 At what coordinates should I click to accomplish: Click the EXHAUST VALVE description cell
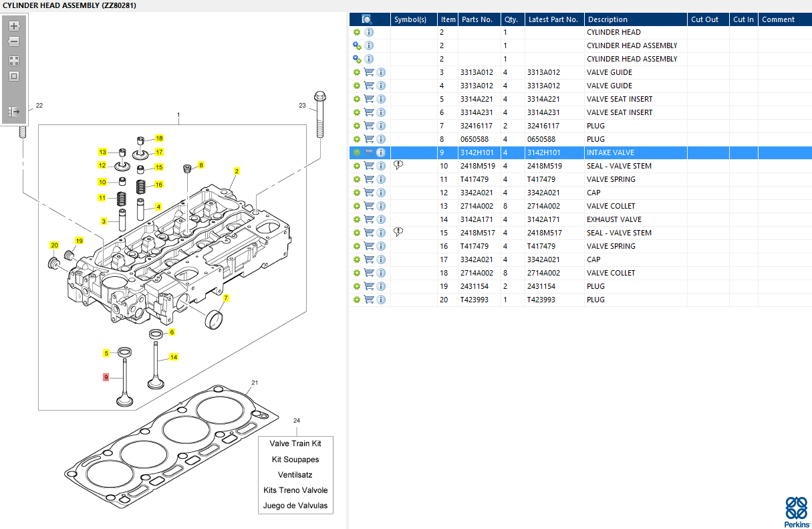[x=636, y=219]
